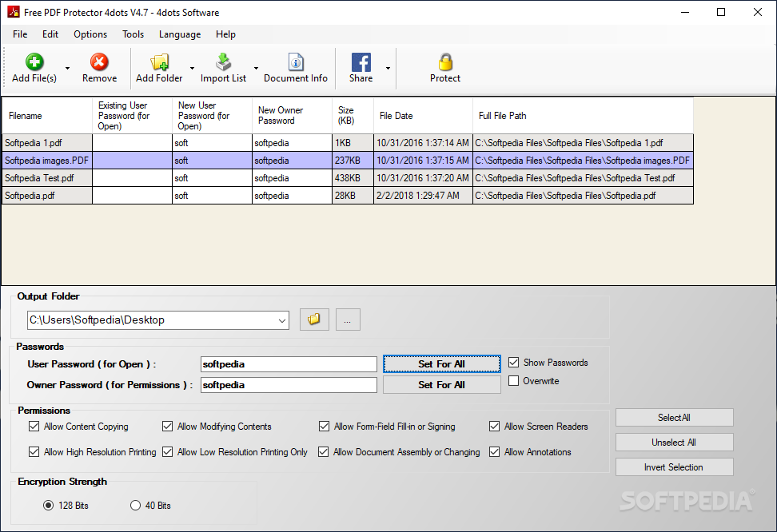Toggle the Show Passwords checkbox
The image size is (777, 532).
[x=514, y=363]
